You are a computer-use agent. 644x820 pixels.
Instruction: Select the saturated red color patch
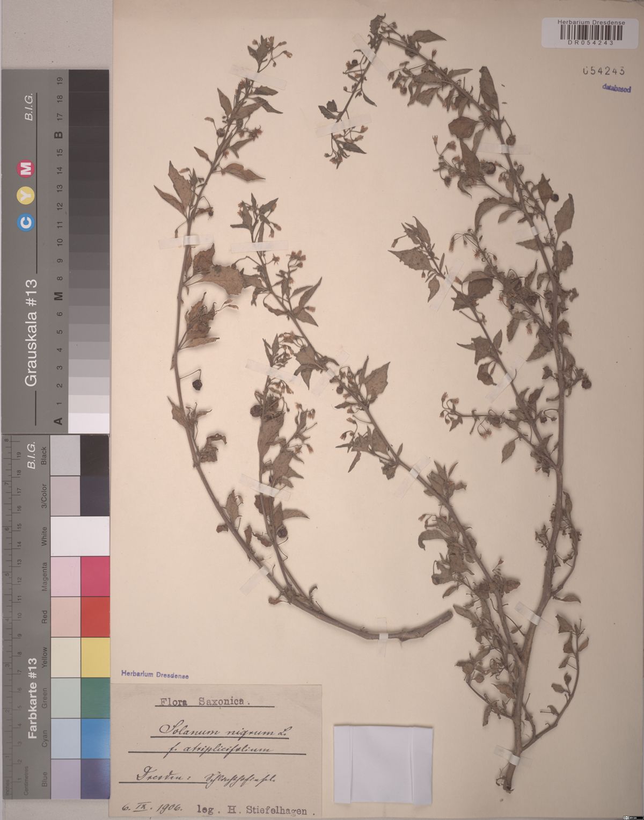click(x=95, y=616)
